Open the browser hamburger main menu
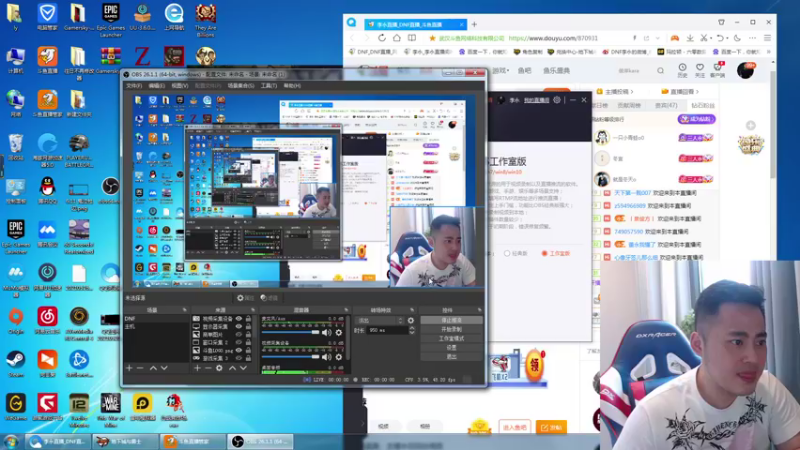This screenshot has height=450, width=800. (x=767, y=38)
